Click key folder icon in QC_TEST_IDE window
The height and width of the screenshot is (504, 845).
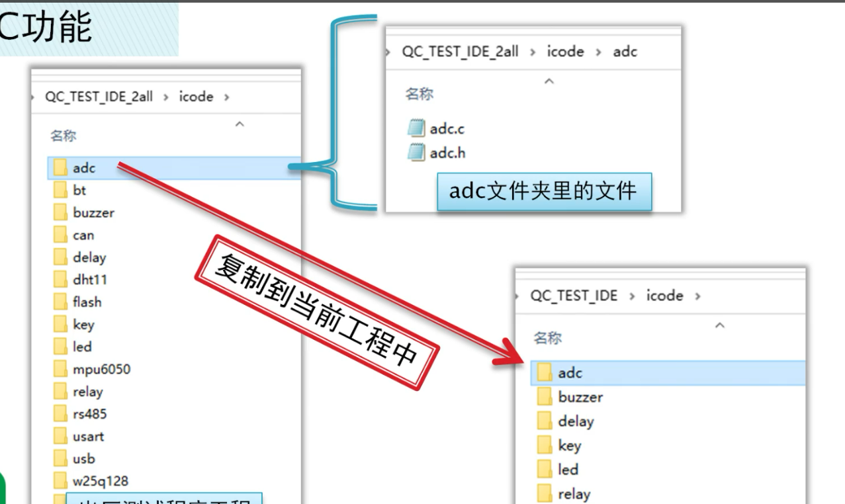coord(545,446)
